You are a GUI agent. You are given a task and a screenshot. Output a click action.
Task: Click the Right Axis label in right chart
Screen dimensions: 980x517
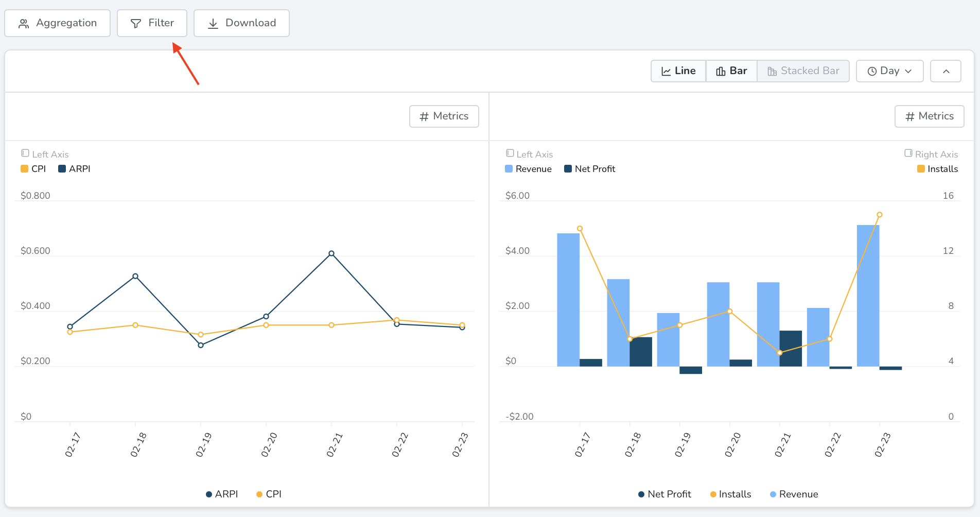click(x=931, y=154)
